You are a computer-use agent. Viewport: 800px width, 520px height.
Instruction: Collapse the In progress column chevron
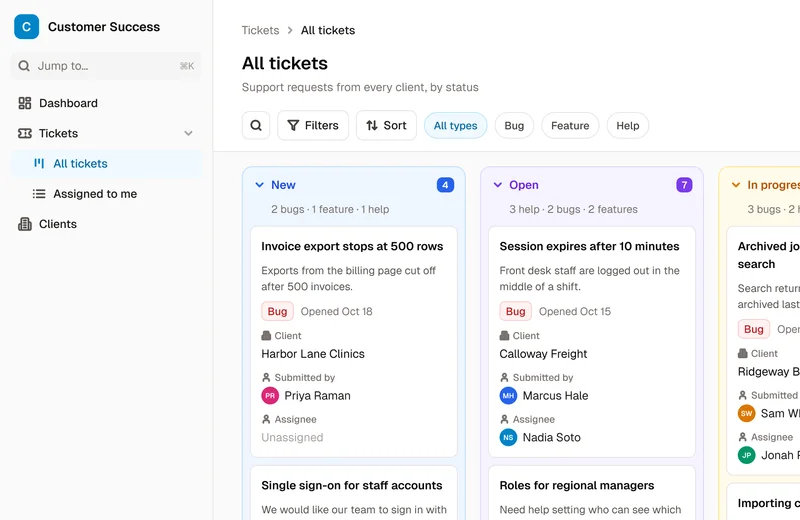click(x=736, y=185)
